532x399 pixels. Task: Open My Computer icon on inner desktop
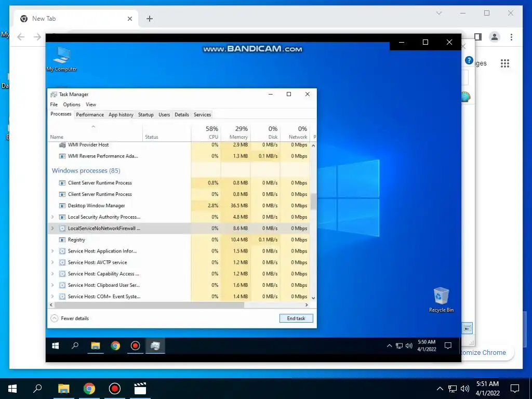[x=62, y=59]
